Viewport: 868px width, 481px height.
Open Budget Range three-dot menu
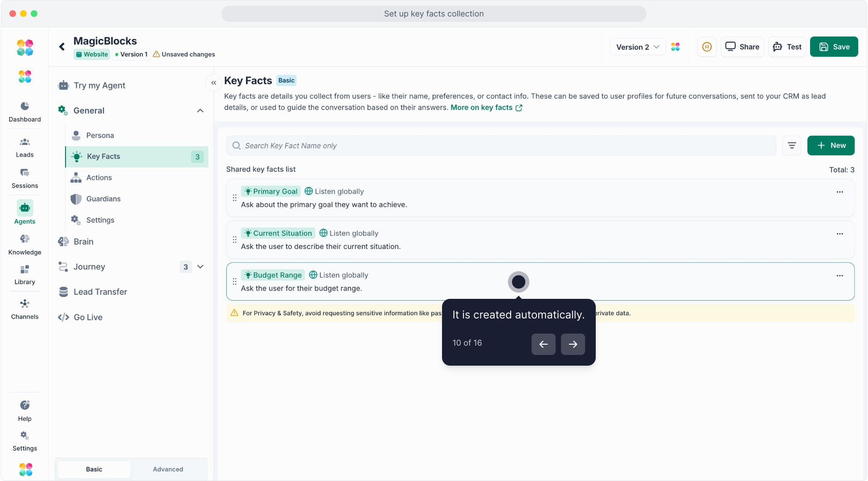[x=839, y=276]
